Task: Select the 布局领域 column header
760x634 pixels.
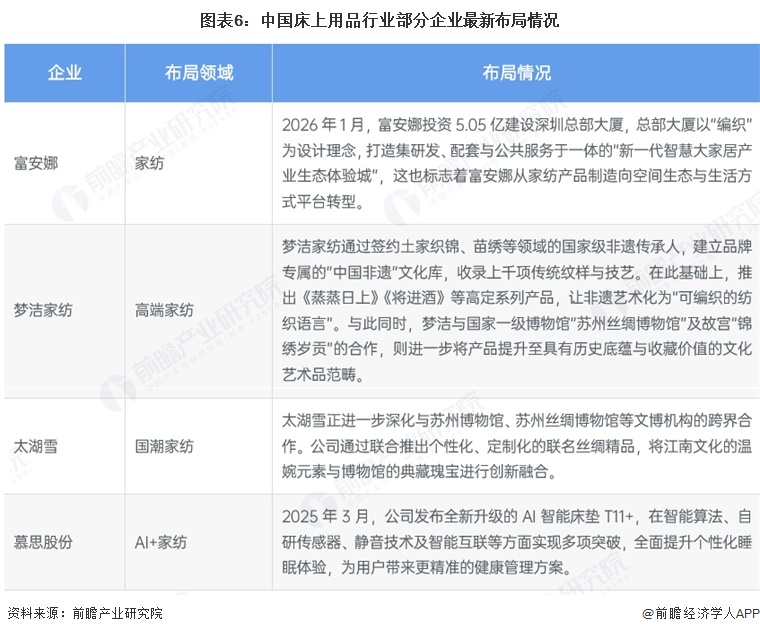Action: [x=199, y=73]
